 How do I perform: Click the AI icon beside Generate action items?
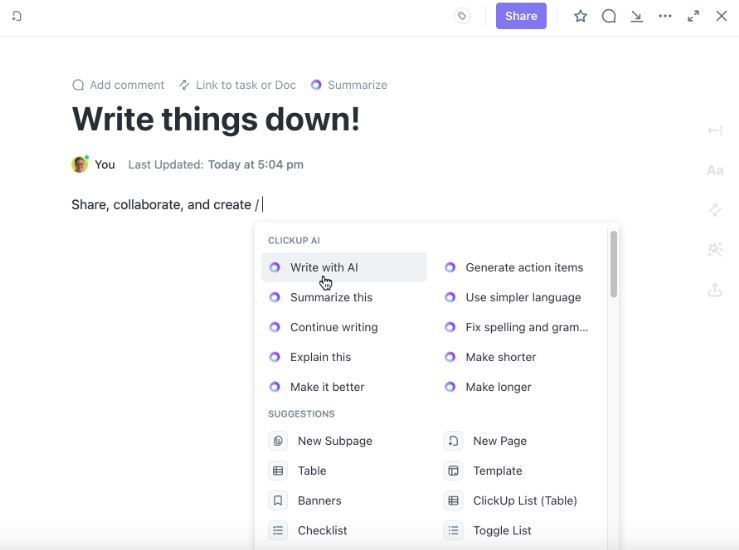450,267
